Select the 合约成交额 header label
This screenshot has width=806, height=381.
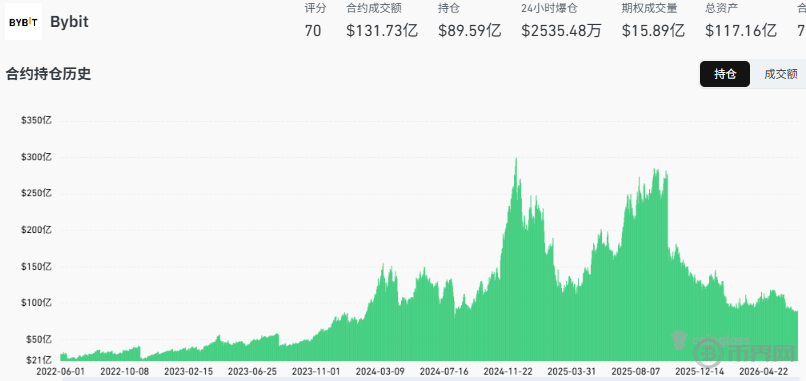coord(374,8)
